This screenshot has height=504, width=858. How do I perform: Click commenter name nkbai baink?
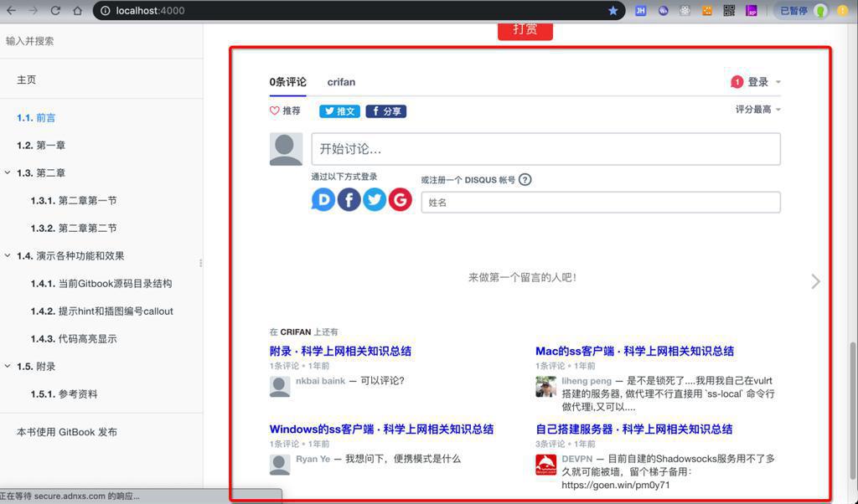321,381
